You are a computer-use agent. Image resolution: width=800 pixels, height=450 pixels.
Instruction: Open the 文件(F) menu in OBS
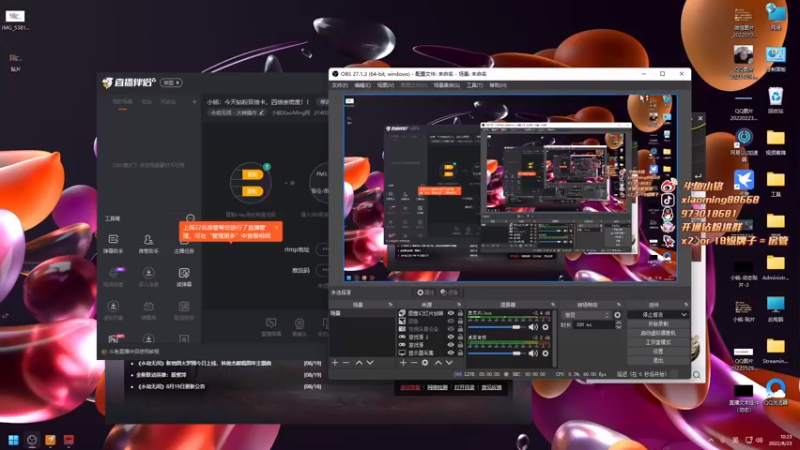340,85
